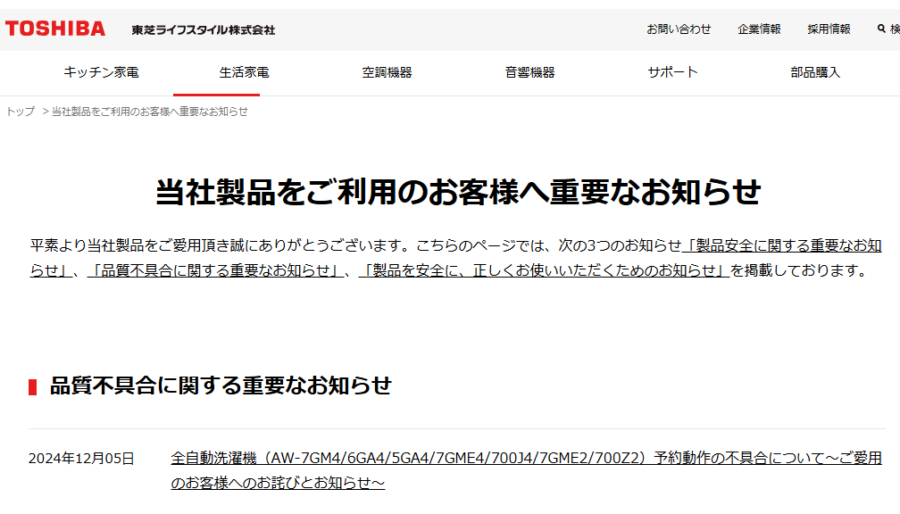Image resolution: width=900 pixels, height=514 pixels.
Task: Click the main page heading 当社製品をご利用のお客様へ重要なお知らせ
Action: [458, 192]
